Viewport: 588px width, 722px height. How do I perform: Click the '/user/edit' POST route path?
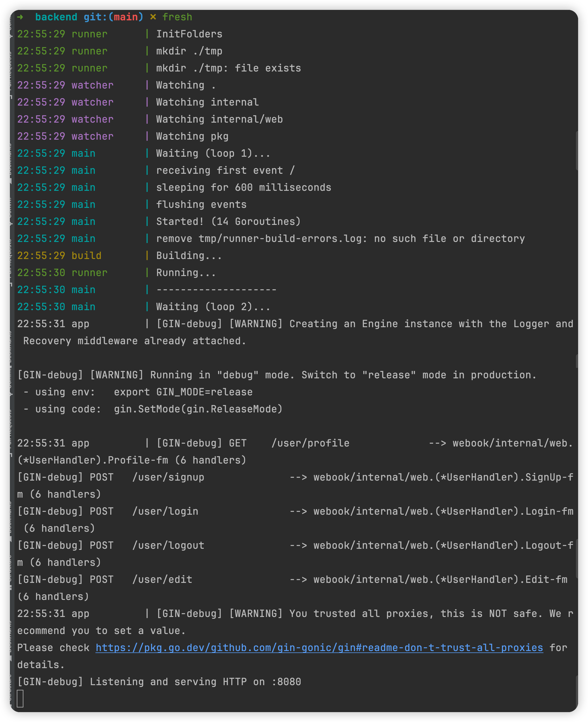(162, 579)
